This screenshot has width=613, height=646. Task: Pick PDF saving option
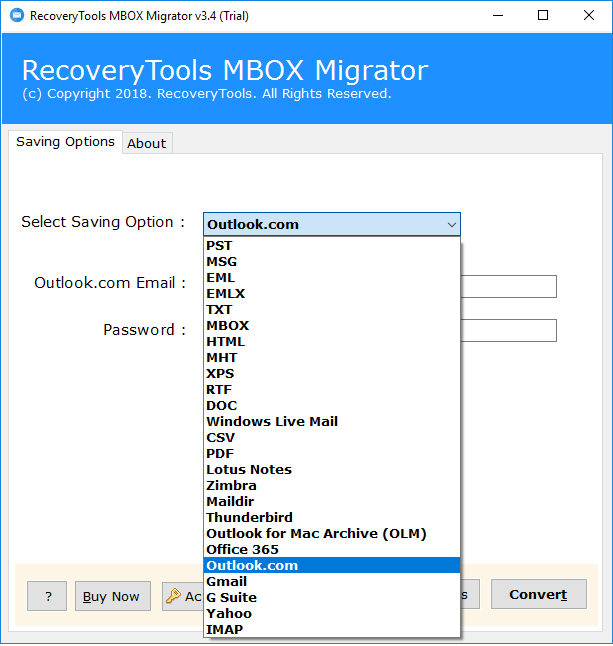click(332, 454)
